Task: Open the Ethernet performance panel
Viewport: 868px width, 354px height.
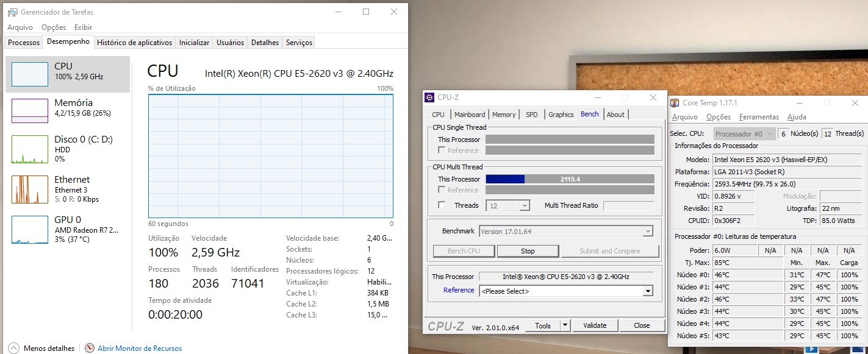Action: coord(68,189)
